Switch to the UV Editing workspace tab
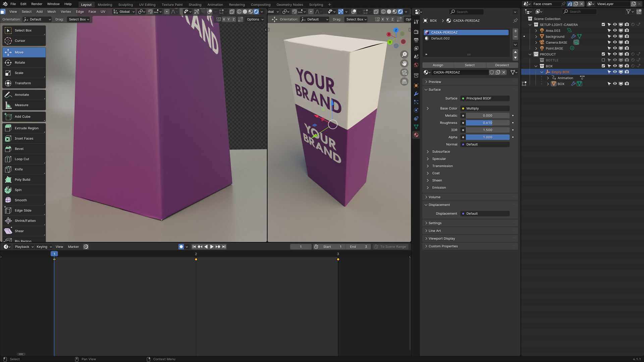 [147, 5]
